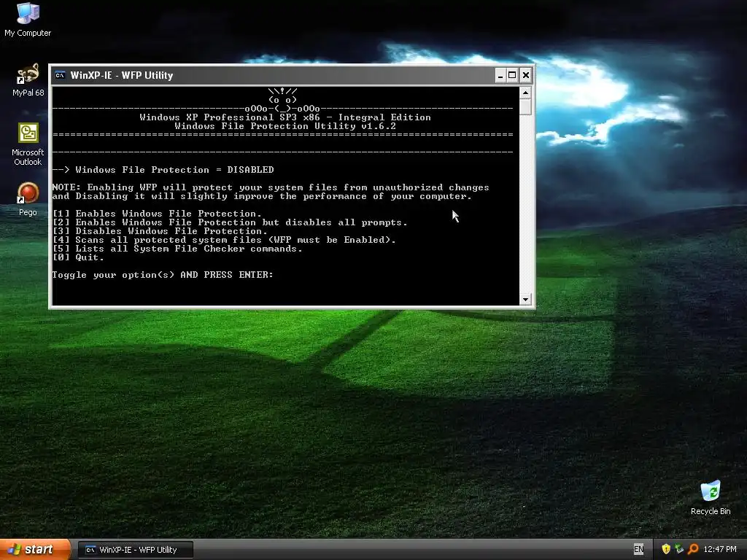Click the 'Windows File Protection Utility v1.6.2' heading
Viewport: 747px width, 560px height.
[x=285, y=126]
